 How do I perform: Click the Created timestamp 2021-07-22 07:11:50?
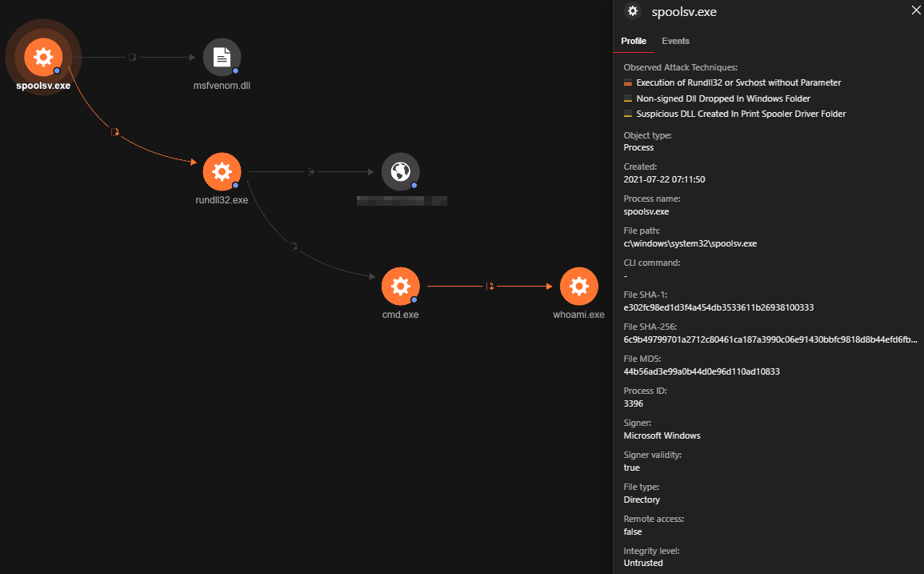coord(664,179)
